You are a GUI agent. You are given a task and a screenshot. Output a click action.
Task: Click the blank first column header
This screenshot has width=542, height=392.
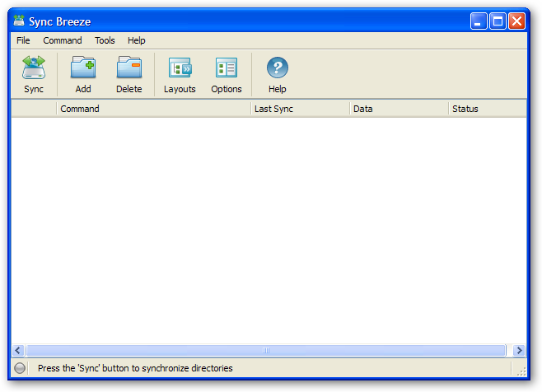pyautogui.click(x=34, y=109)
